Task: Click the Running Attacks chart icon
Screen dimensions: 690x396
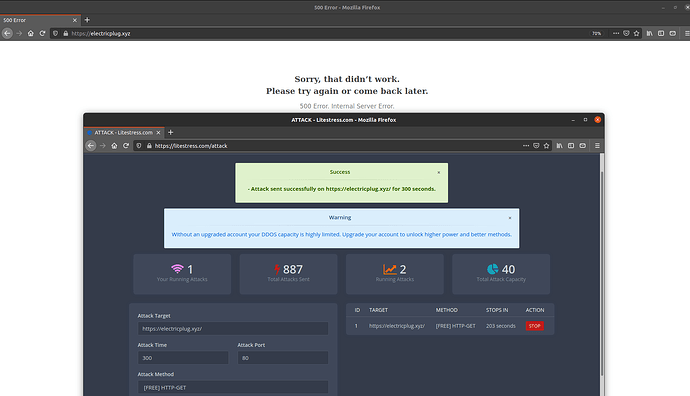Action: coord(389,269)
